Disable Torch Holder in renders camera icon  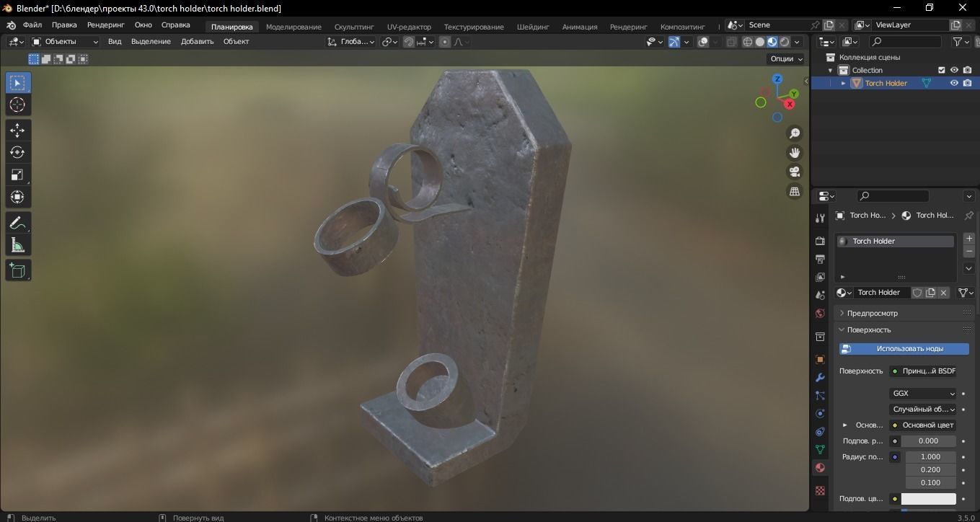[967, 83]
